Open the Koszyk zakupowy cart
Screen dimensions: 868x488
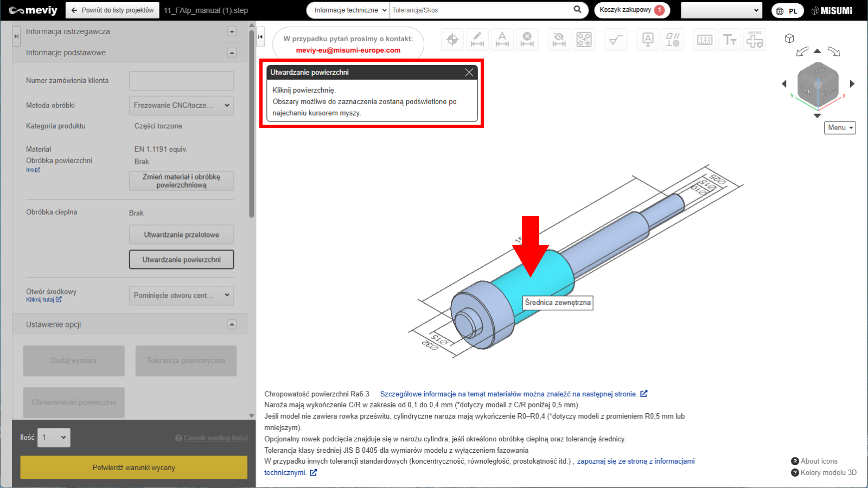(631, 10)
